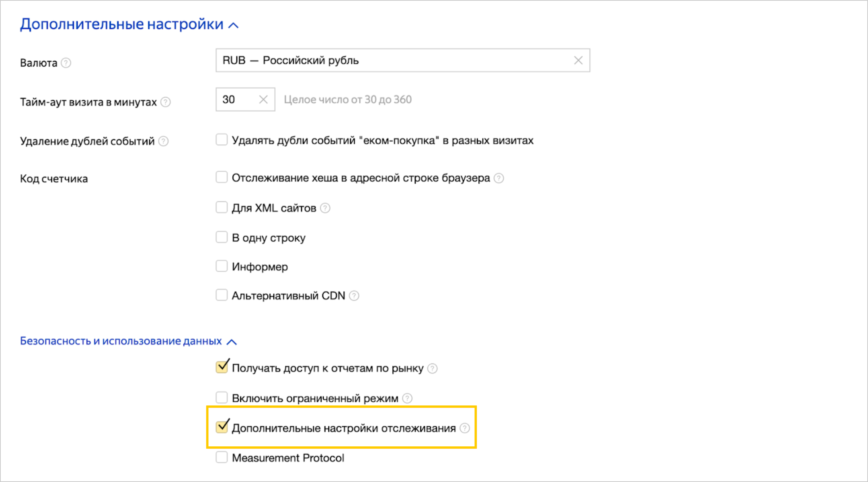Viewport: 868px width, 482px height.
Task: Open help tooltip for Альтернативный CDN
Action: pyautogui.click(x=354, y=296)
